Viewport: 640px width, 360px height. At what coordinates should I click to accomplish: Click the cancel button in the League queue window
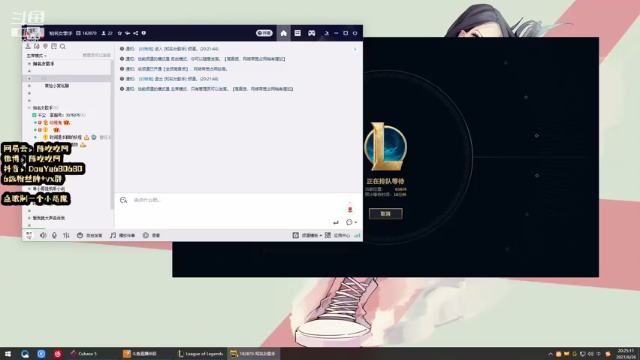pyautogui.click(x=385, y=213)
